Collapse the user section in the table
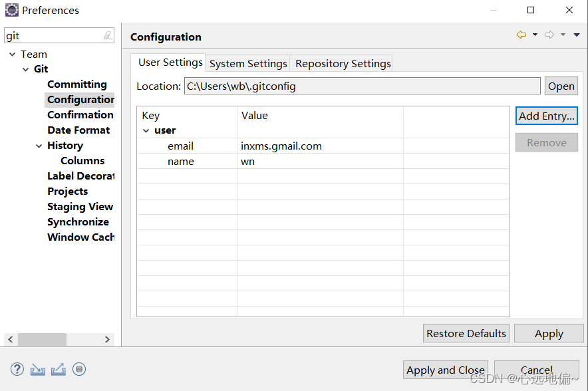Viewport: 588px width, 391px height. (146, 131)
